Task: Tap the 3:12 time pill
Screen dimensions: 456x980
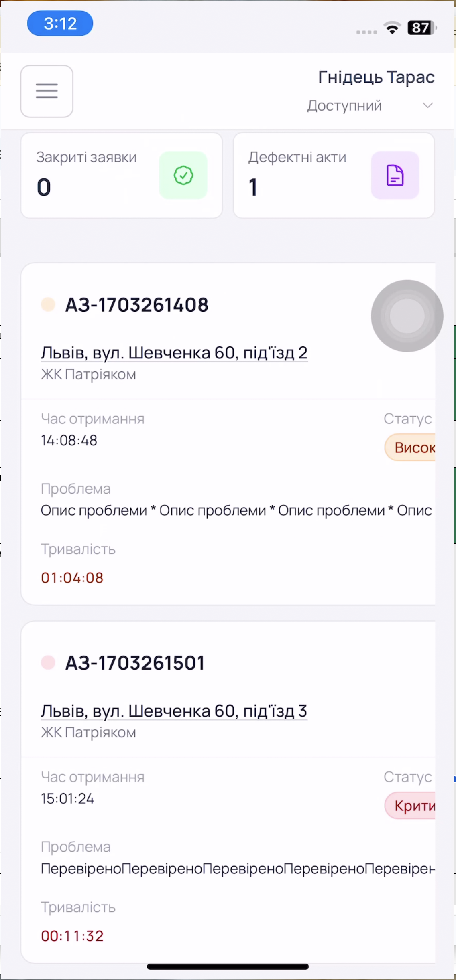Action: [x=60, y=24]
